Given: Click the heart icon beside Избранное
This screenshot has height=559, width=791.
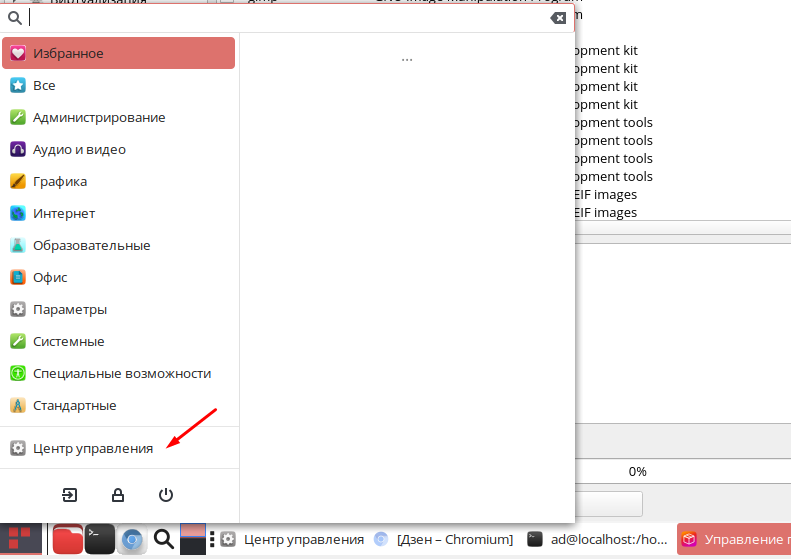Looking at the screenshot, I should click(x=18, y=53).
